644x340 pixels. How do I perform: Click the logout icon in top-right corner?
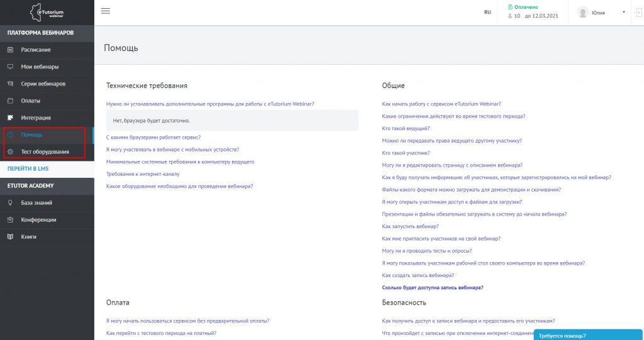tap(636, 12)
